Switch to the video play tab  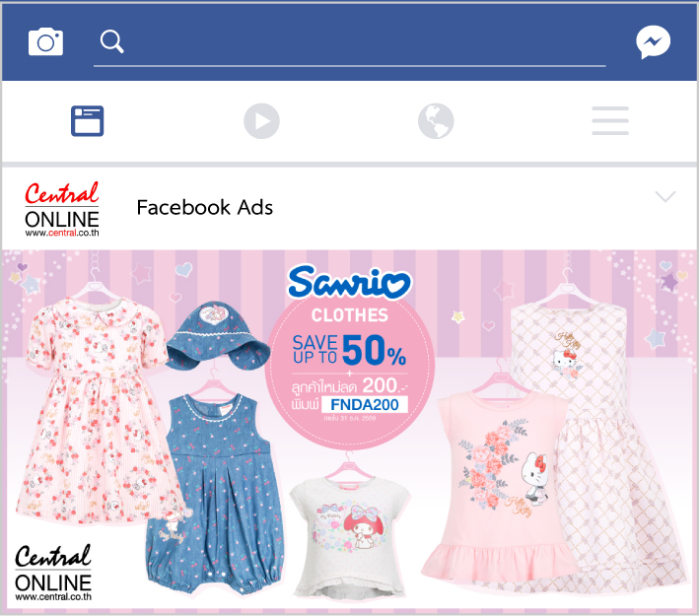pyautogui.click(x=261, y=121)
